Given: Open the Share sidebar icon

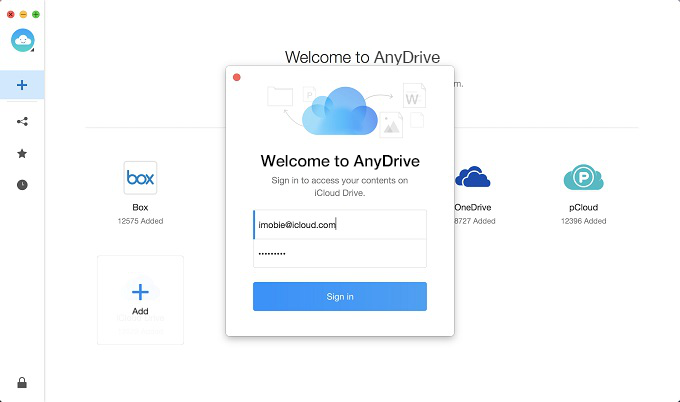Looking at the screenshot, I should coord(22,121).
